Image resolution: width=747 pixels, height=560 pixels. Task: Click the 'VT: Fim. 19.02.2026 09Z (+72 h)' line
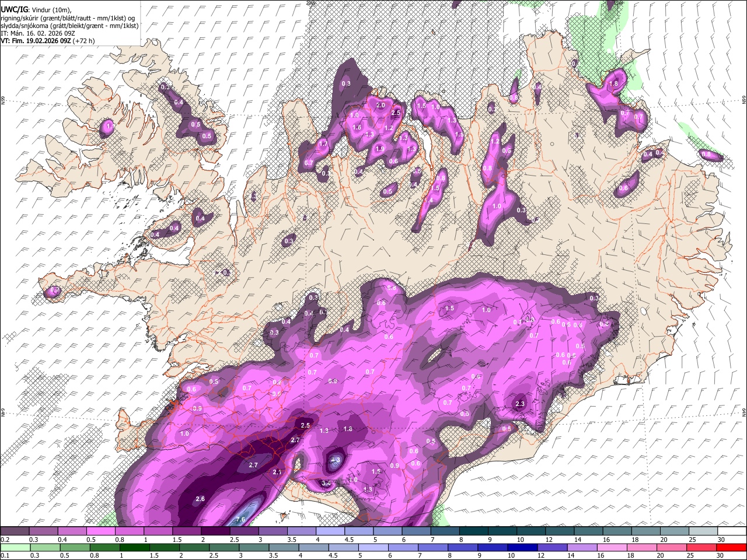48,41
